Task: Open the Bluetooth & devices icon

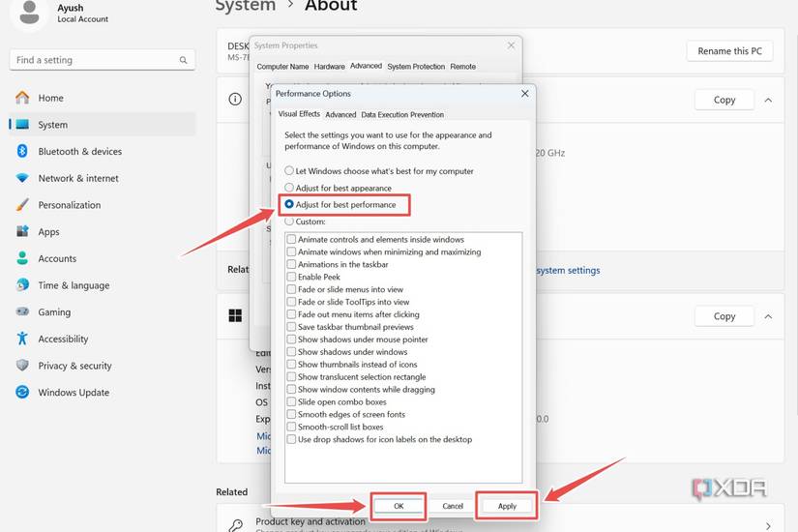Action: point(22,151)
